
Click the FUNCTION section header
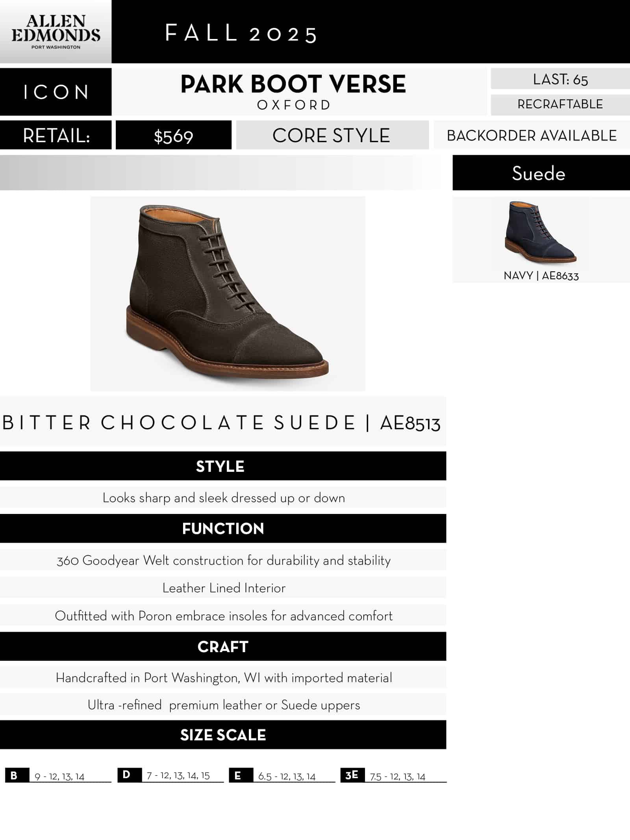(x=222, y=528)
